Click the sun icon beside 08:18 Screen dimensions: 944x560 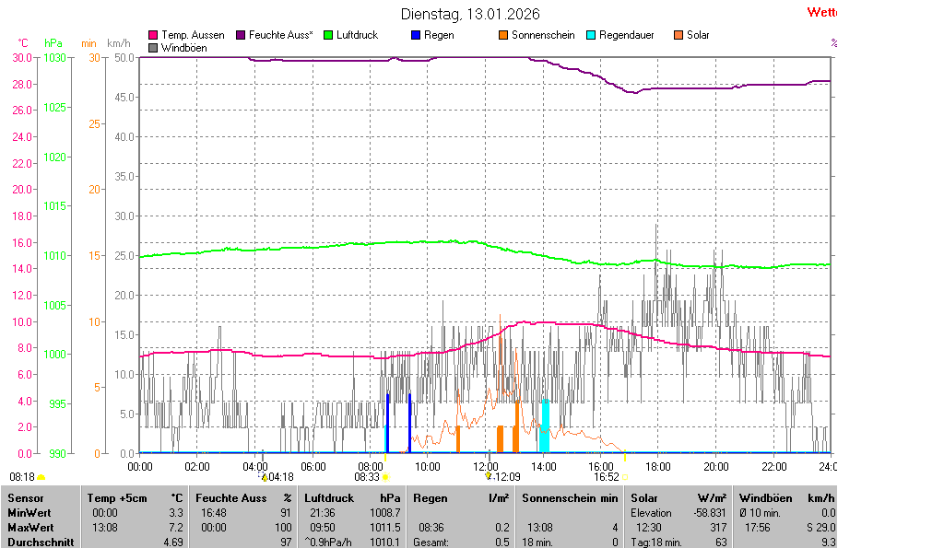click(x=41, y=478)
